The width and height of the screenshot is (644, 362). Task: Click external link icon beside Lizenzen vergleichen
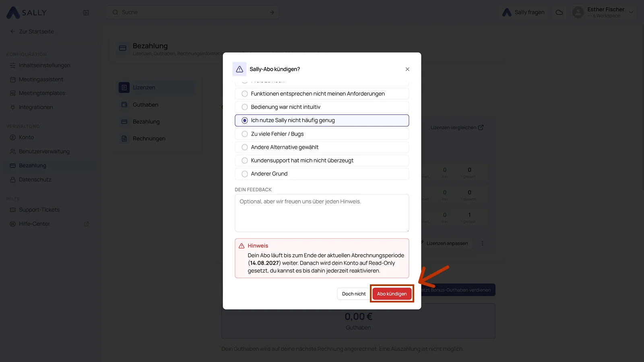click(x=481, y=128)
